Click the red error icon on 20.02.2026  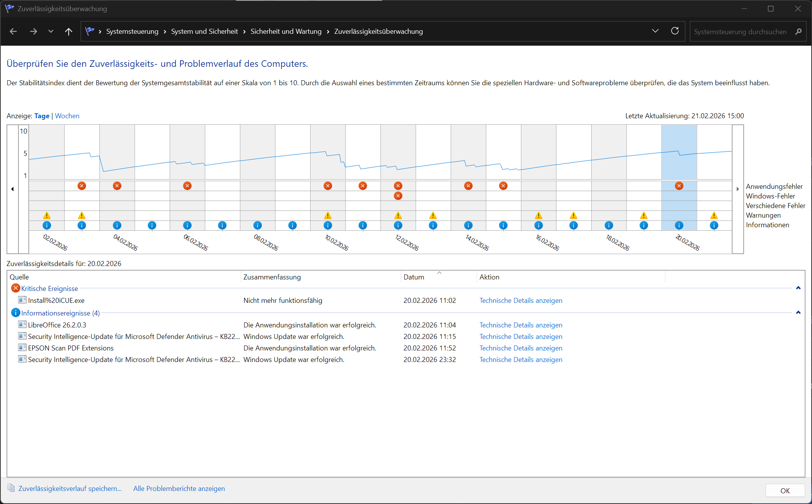679,186
